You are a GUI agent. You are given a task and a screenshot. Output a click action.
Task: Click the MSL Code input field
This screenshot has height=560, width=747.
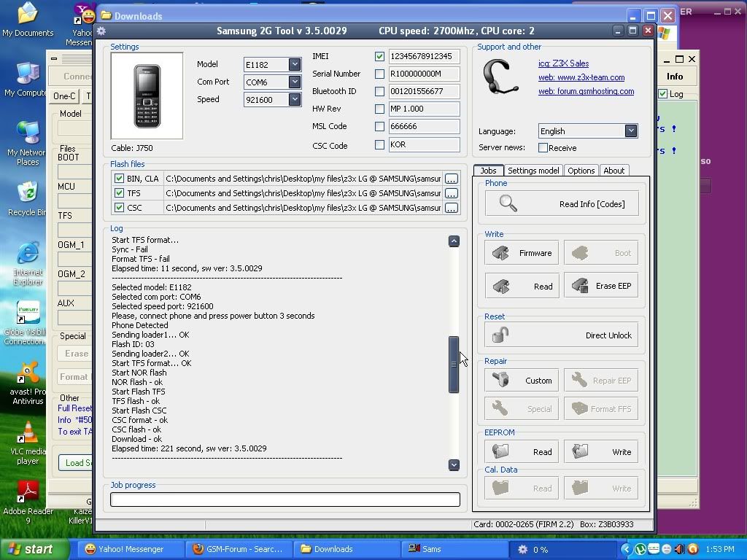424,126
